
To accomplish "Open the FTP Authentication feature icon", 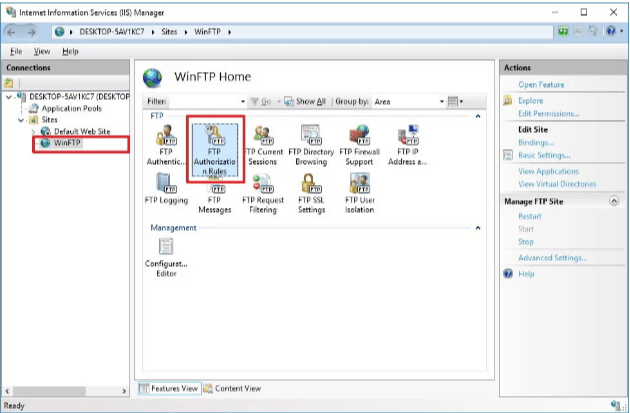I will [x=166, y=144].
